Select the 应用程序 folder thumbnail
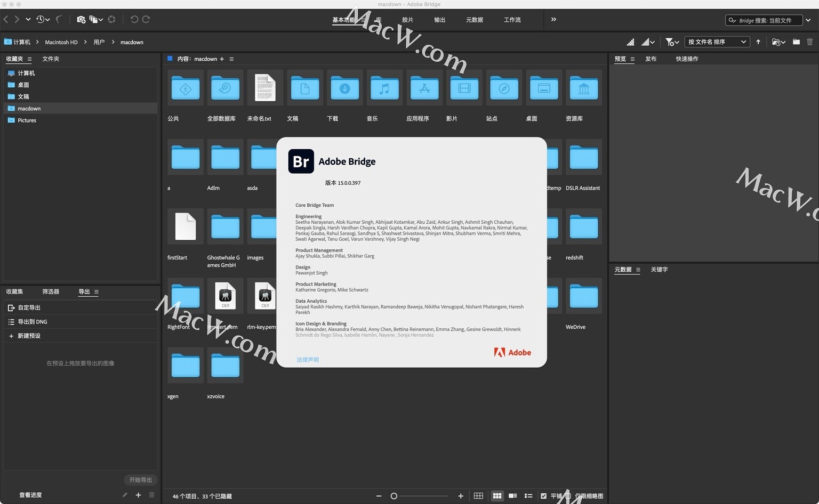 (424, 88)
